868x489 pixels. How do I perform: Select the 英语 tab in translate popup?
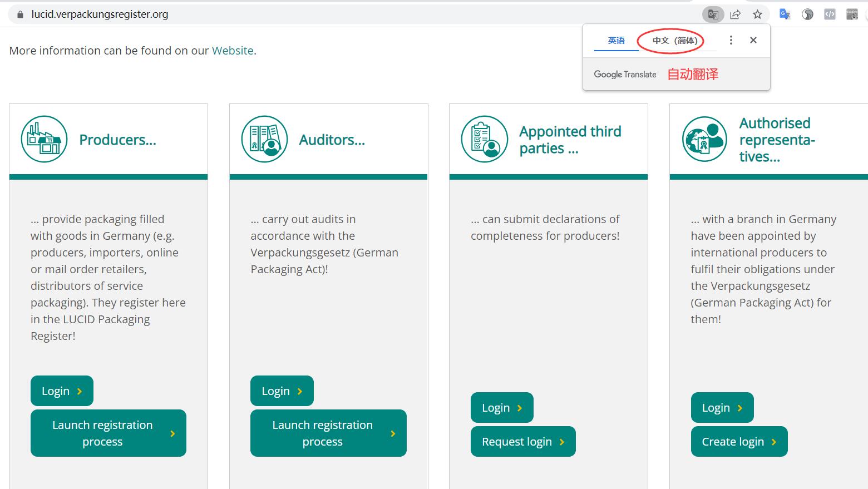617,41
